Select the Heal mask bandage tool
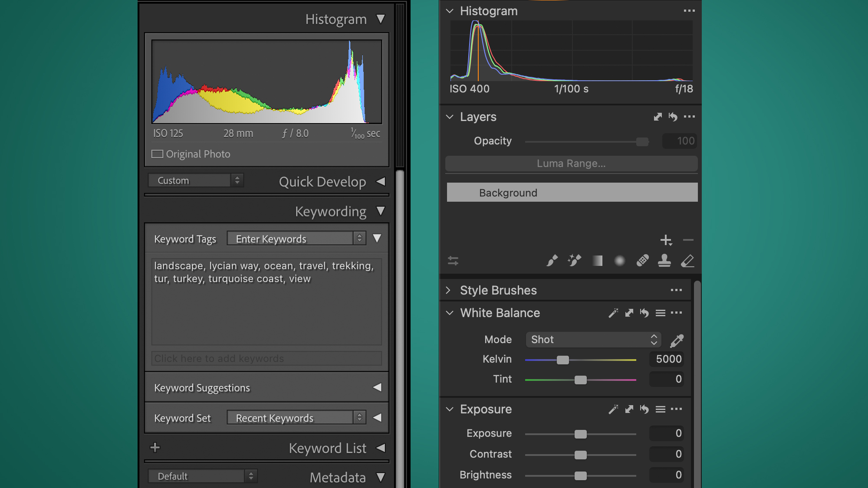Viewport: 868px width, 488px height. pos(642,261)
